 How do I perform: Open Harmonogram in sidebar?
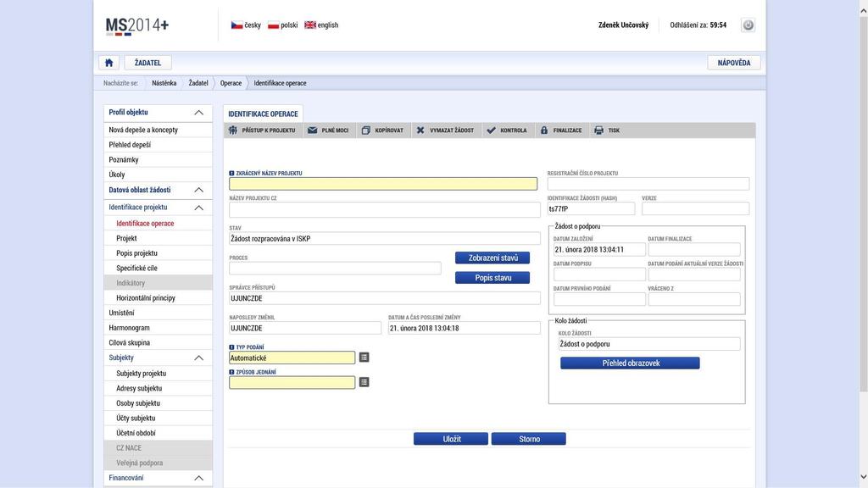(x=158, y=328)
